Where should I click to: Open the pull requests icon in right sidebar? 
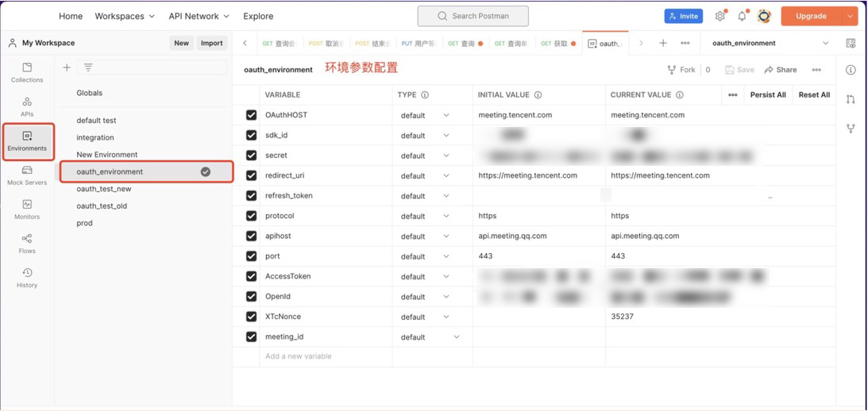(851, 99)
